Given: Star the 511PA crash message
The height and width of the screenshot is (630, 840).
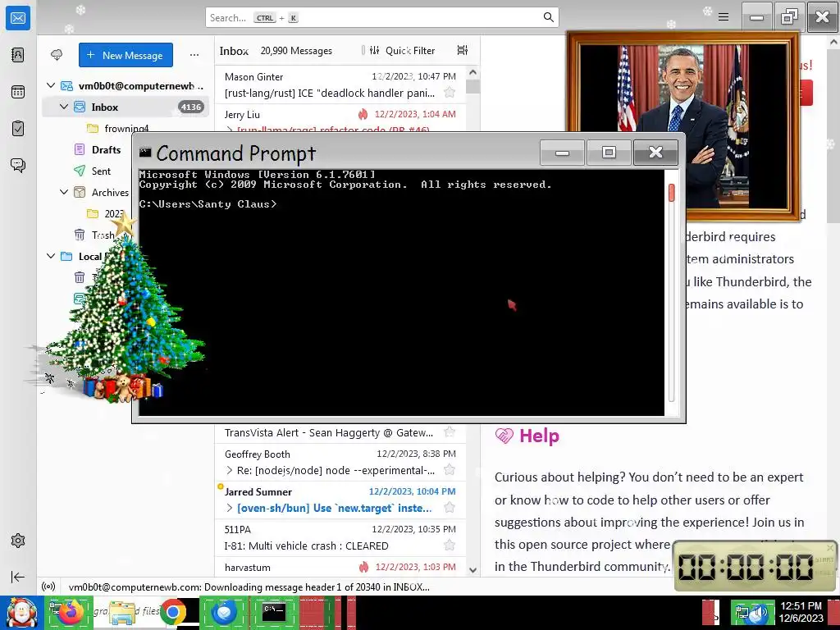Looking at the screenshot, I should tap(450, 546).
